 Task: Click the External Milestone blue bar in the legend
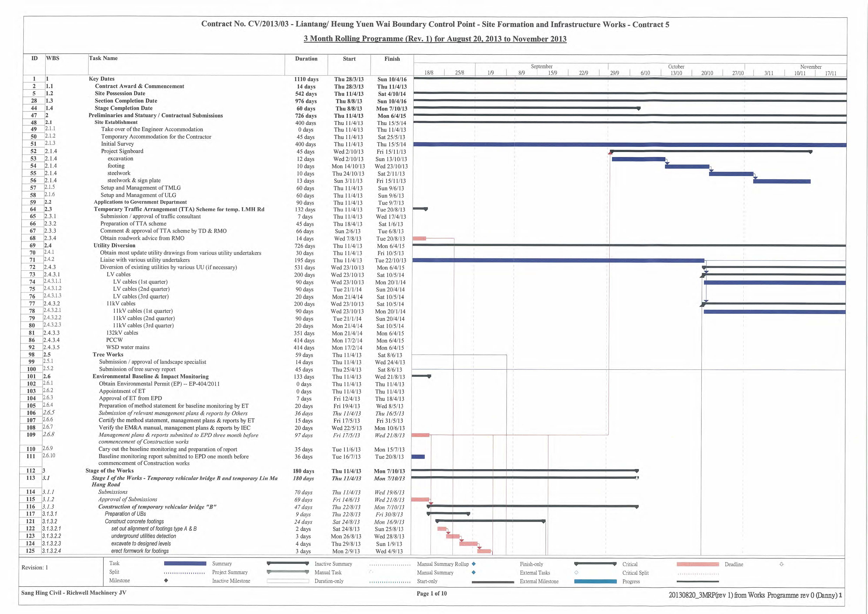click(x=595, y=582)
